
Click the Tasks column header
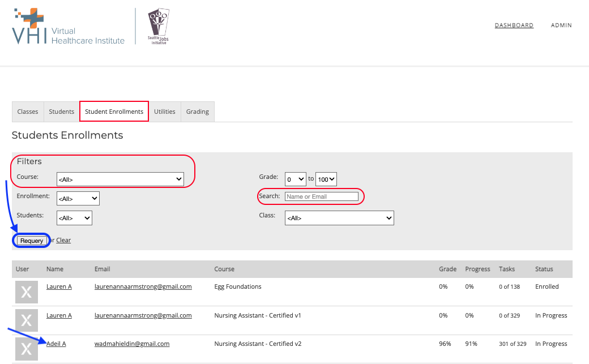click(x=507, y=269)
